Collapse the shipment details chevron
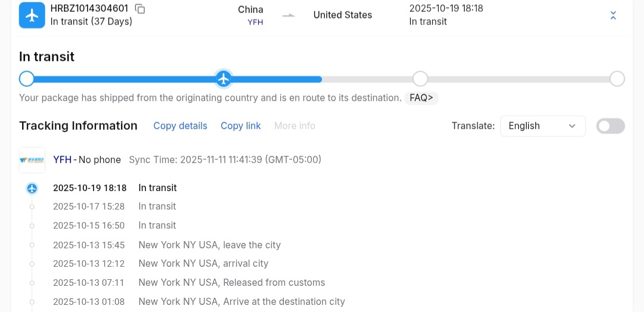 click(613, 15)
